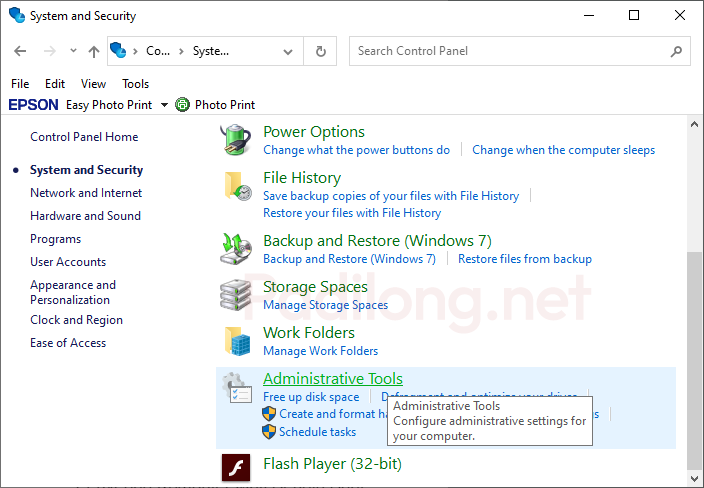Select Clock and Region category
The image size is (704, 488).
coord(76,320)
